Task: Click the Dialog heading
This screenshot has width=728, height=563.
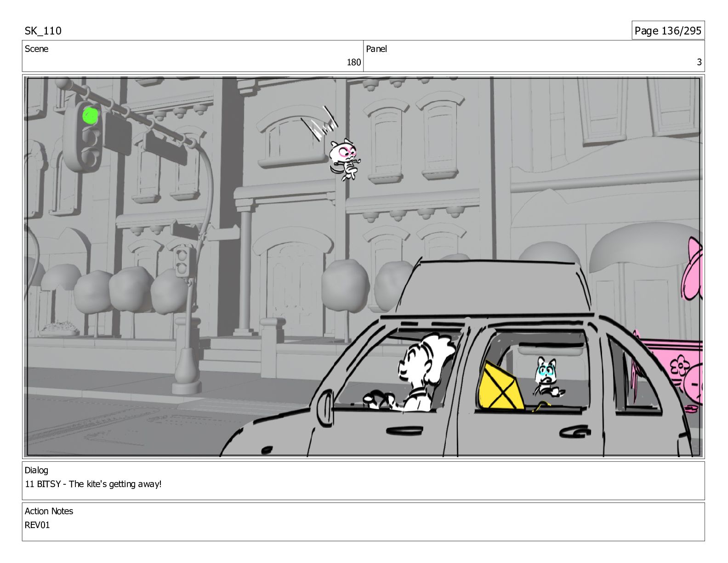Action: pyautogui.click(x=36, y=470)
